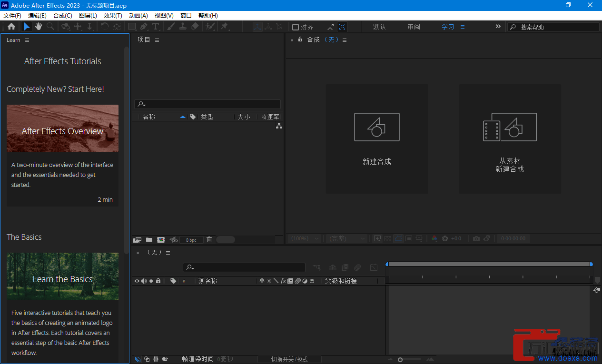Viewport: 602px width, 364px height.
Task: Open the 合成 viewer panel menu
Action: (x=345, y=40)
